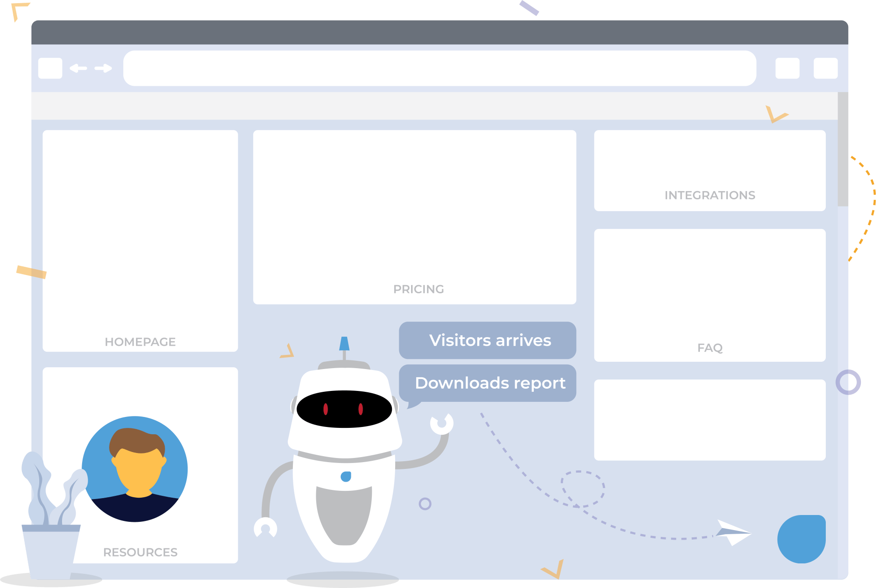Open the FAQ card
876x588 pixels.
coord(709,295)
